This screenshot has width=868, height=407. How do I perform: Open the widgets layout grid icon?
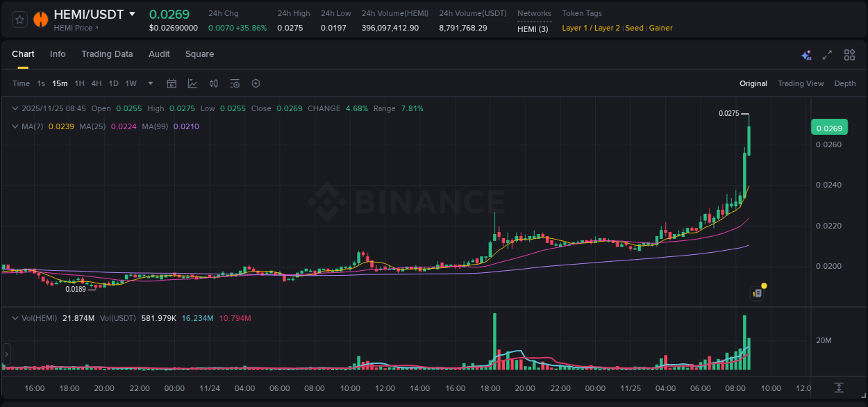click(x=849, y=54)
